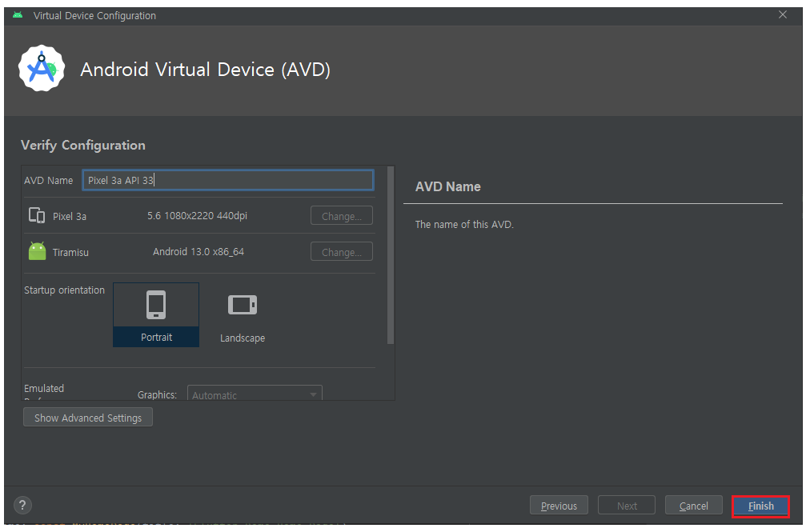
Task: Click the '5.6 1080x2220 440dpi' text
Action: [198, 216]
